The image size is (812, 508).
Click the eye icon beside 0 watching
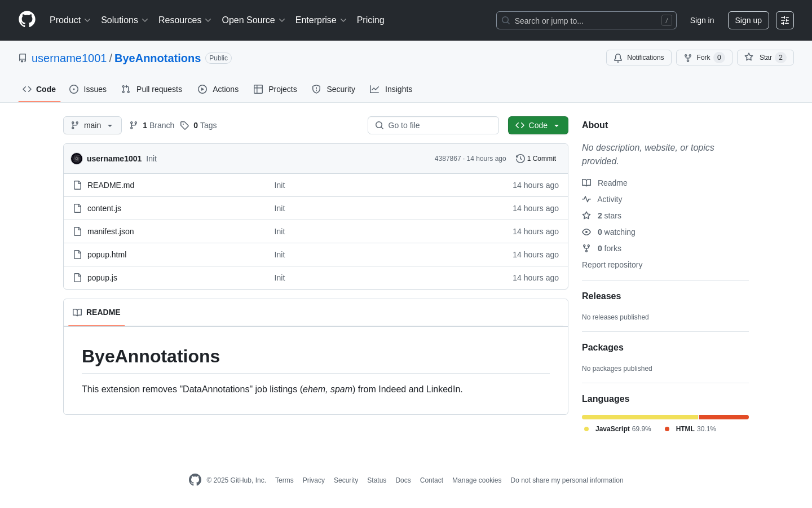point(586,232)
